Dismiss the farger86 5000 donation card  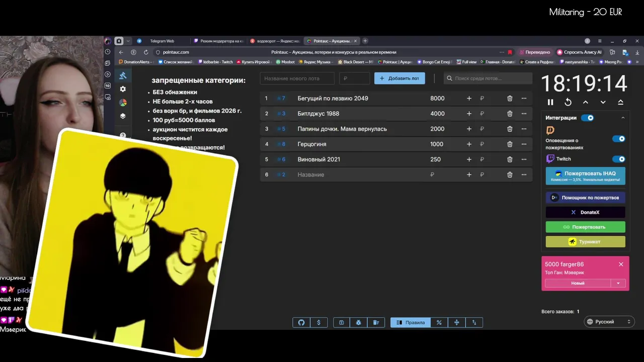click(621, 264)
